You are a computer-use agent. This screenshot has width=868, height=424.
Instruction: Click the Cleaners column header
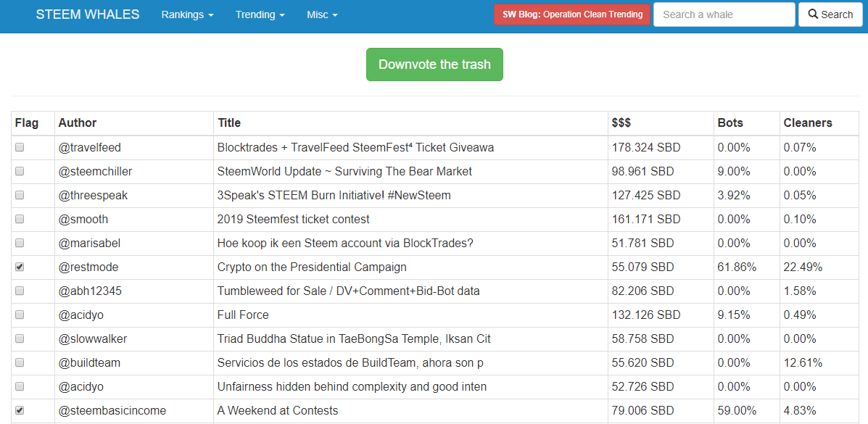(x=808, y=123)
